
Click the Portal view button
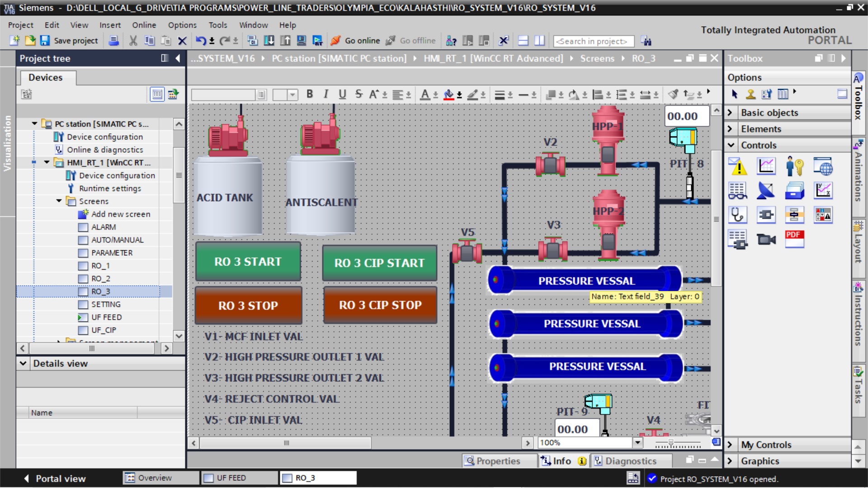54,479
